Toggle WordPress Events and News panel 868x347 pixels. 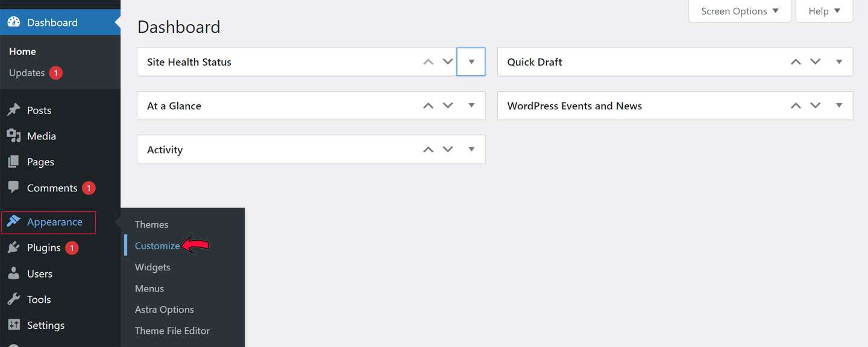839,106
